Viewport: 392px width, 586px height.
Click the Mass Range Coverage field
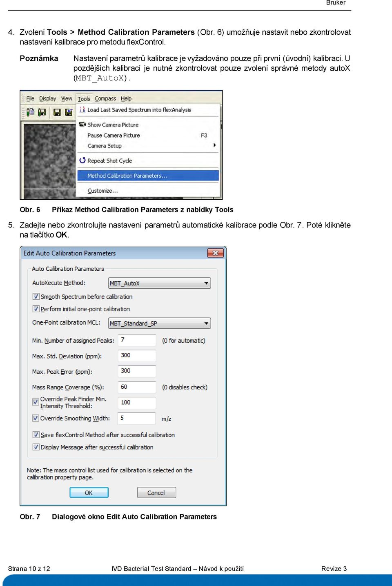(137, 387)
